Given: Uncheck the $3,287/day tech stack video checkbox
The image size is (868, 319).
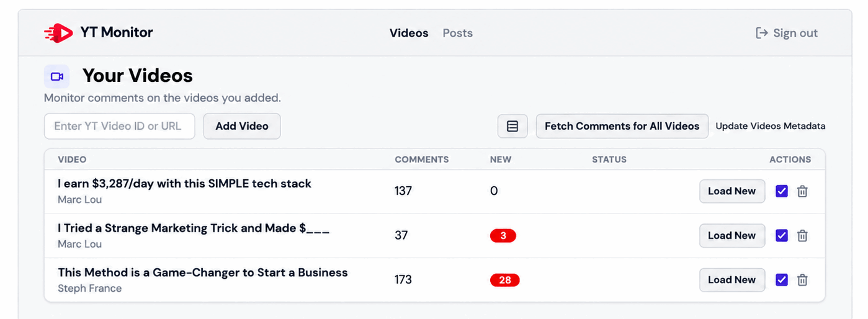Looking at the screenshot, I should tap(782, 191).
